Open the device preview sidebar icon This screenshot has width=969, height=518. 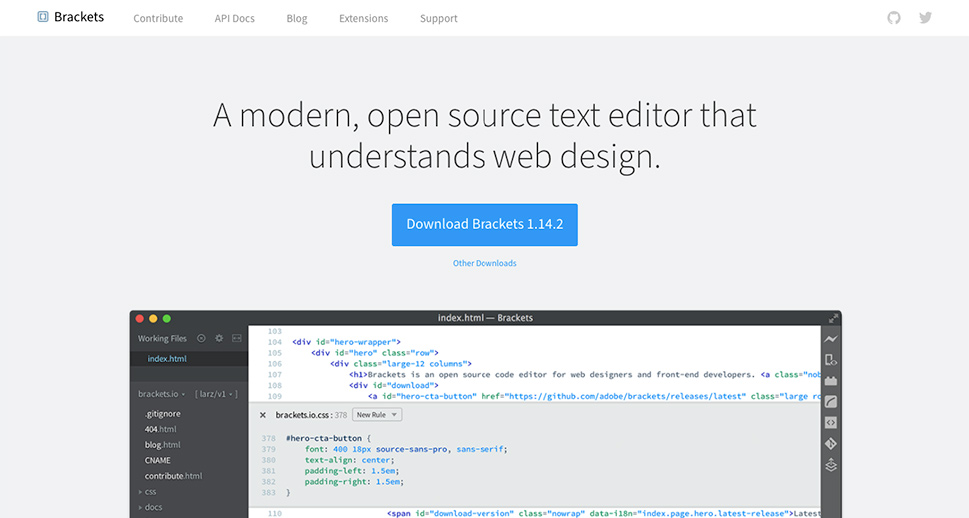(831, 360)
